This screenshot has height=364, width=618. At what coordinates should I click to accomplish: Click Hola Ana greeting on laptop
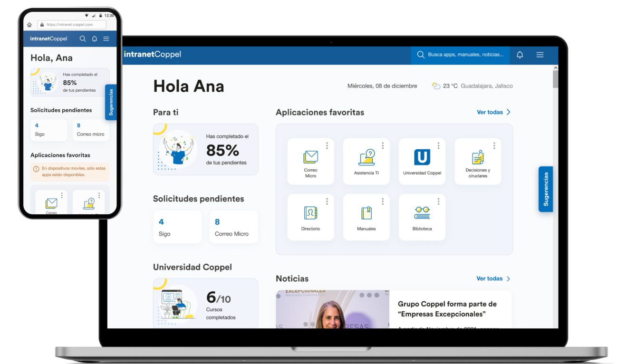pos(188,86)
